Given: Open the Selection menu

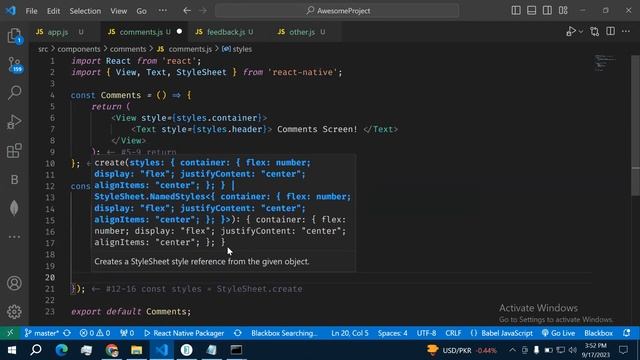Looking at the screenshot, I should click(x=85, y=11).
